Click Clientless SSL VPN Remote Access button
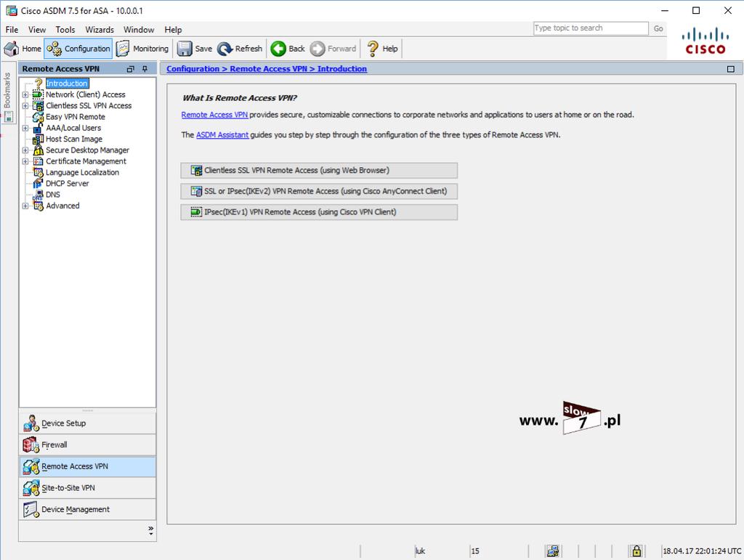 coord(319,170)
